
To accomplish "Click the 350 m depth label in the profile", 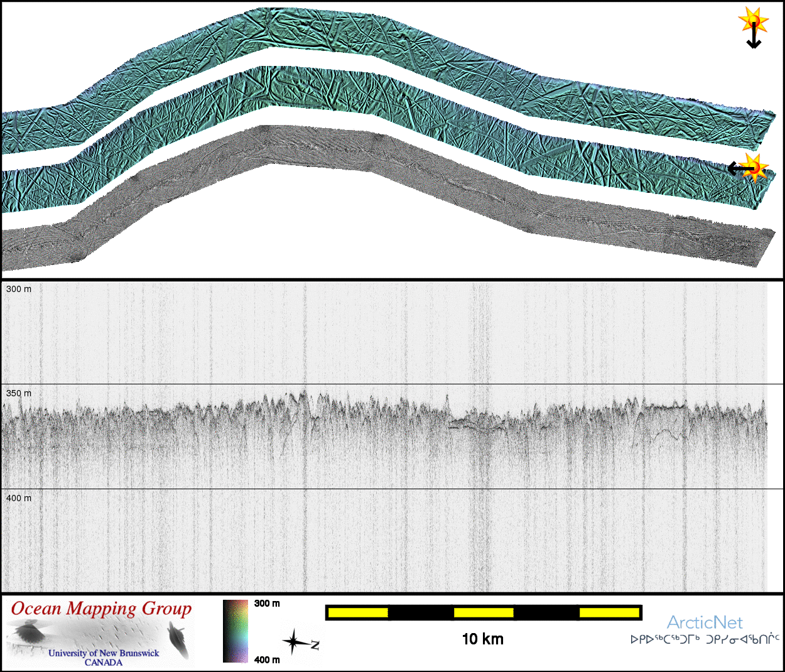I will click(19, 393).
